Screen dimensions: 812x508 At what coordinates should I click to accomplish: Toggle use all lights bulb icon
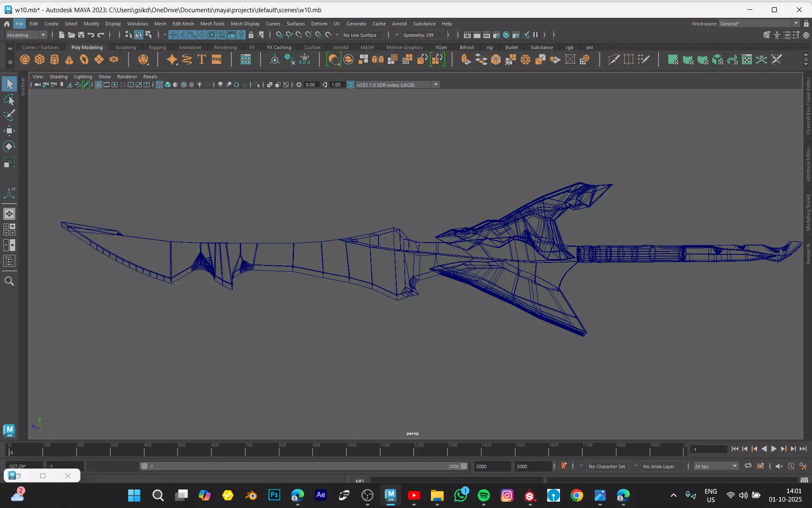pos(200,85)
